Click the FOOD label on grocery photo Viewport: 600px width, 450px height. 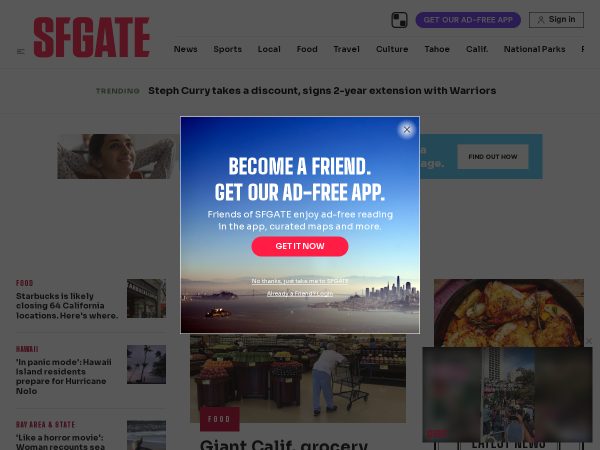click(x=219, y=419)
